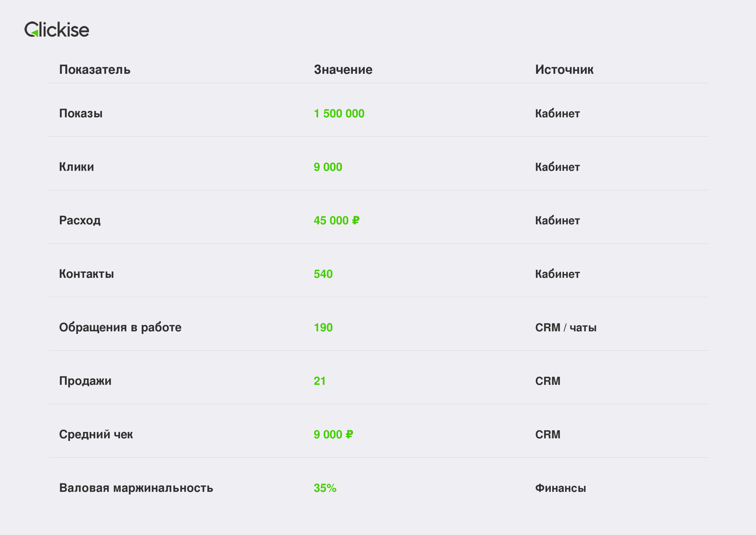Select the 9 000 clicks value
The image size is (756, 535).
(x=328, y=167)
